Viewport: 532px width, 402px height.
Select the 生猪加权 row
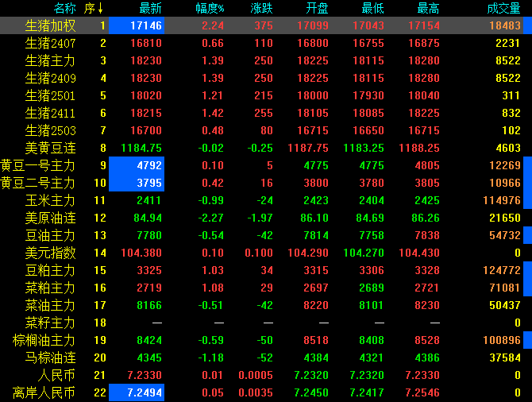tap(266, 25)
